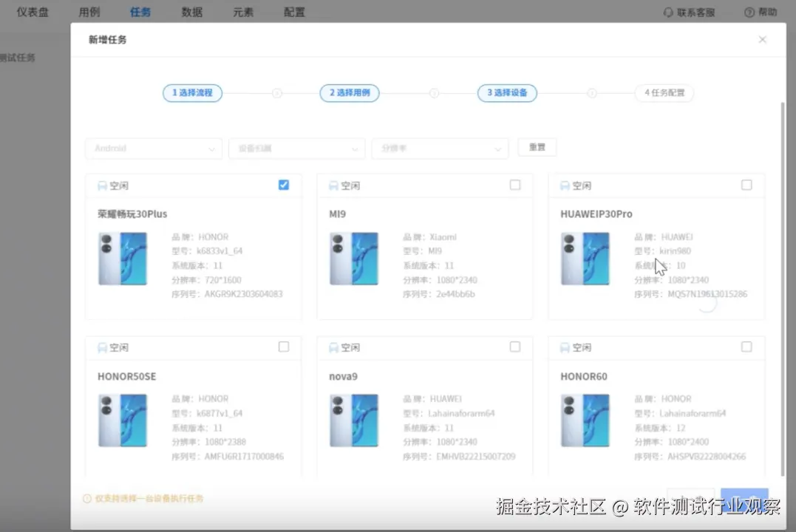Click idle status icon on HONOR60 card
Screen dimensions: 796x532
(x=565, y=348)
